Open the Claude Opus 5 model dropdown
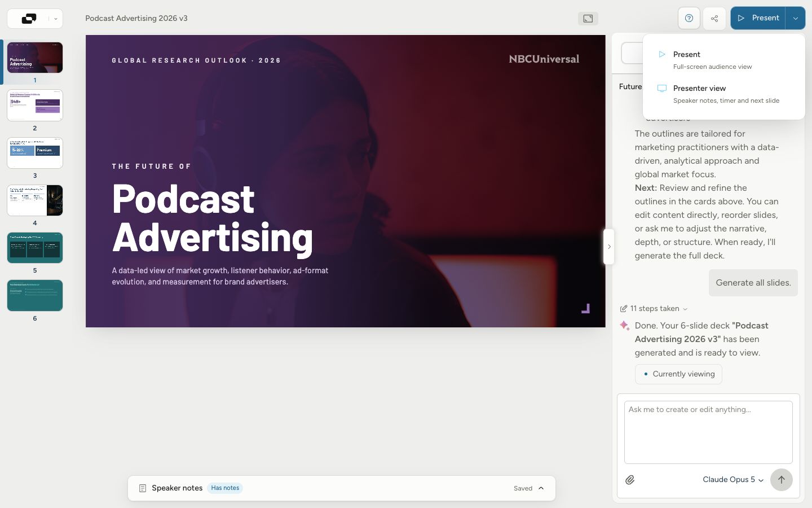 [733, 480]
